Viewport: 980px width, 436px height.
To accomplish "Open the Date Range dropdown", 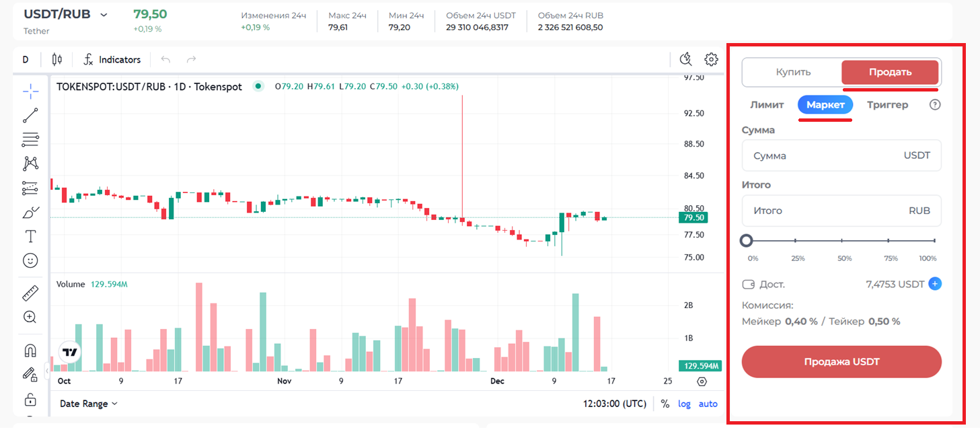I will point(88,404).
